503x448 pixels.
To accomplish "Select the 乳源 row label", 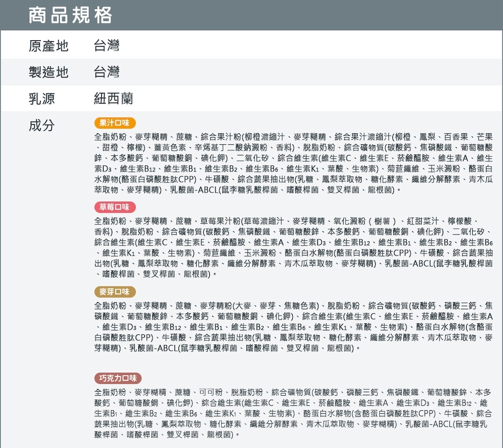I will [42, 98].
